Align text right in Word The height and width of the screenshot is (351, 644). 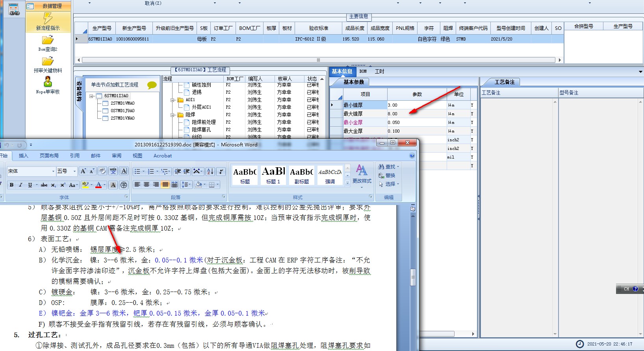(156, 185)
